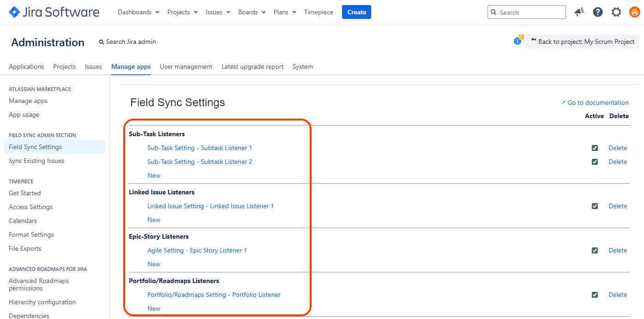The width and height of the screenshot is (644, 319).
Task: Toggle Active for Portfolio Listener
Action: coord(595,295)
